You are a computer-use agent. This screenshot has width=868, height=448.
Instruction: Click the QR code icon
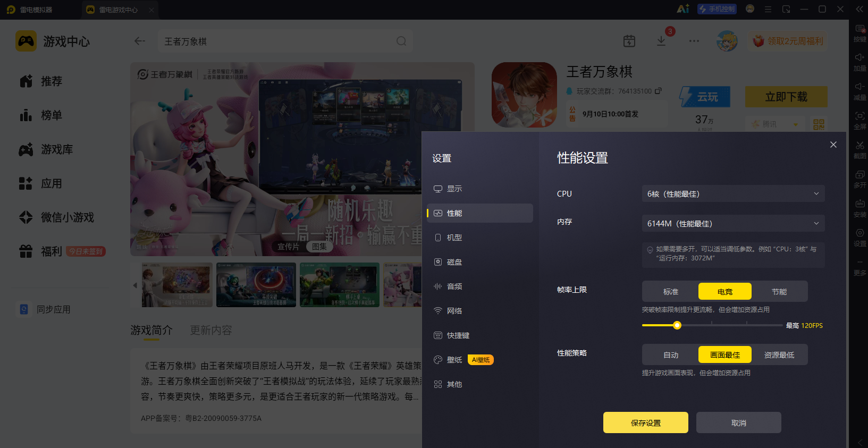[x=819, y=124]
